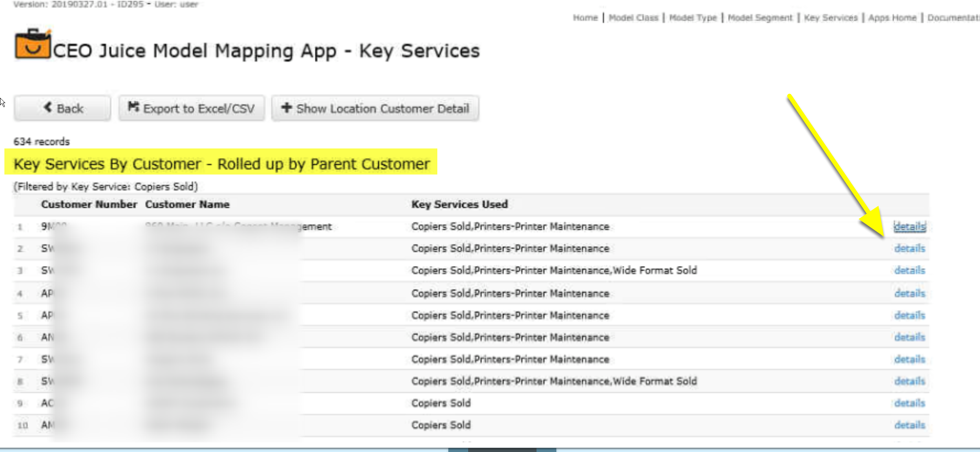Image resolution: width=980 pixels, height=452 pixels.
Task: Select row 1 key services cell
Action: tap(510, 226)
